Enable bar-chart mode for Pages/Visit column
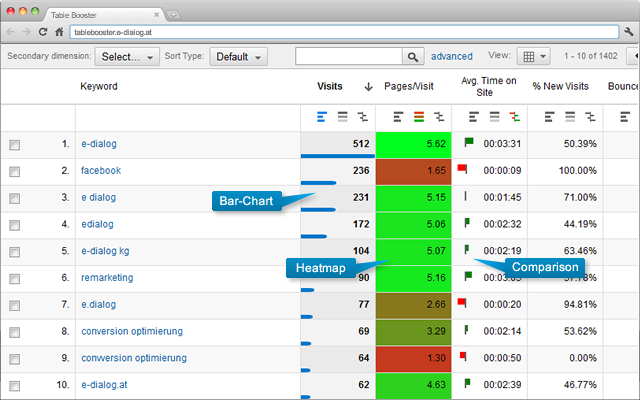The width and height of the screenshot is (640, 400). tap(398, 117)
